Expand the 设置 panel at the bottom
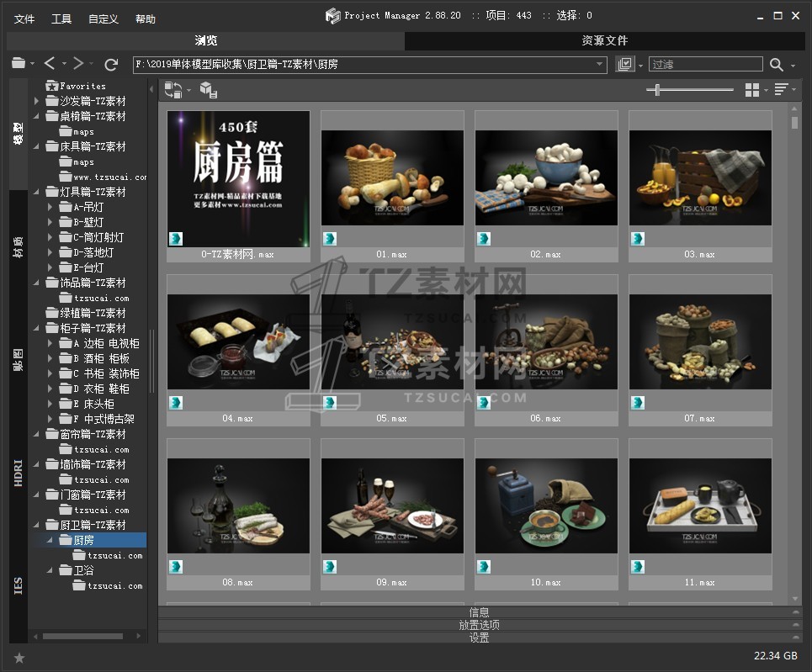 (479, 638)
